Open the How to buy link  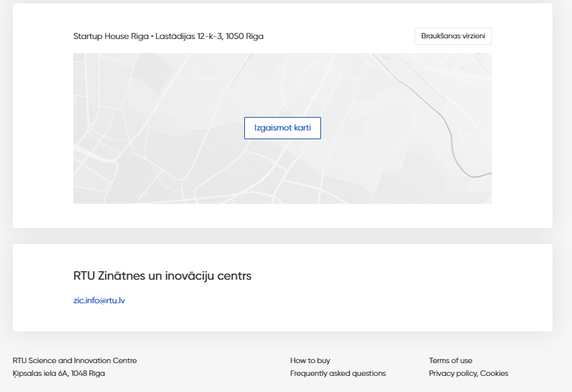(x=310, y=360)
